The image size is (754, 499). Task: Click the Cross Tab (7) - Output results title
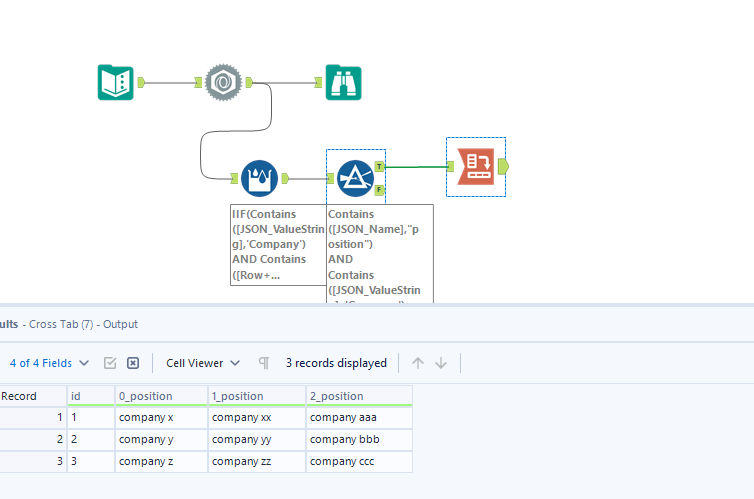[83, 324]
